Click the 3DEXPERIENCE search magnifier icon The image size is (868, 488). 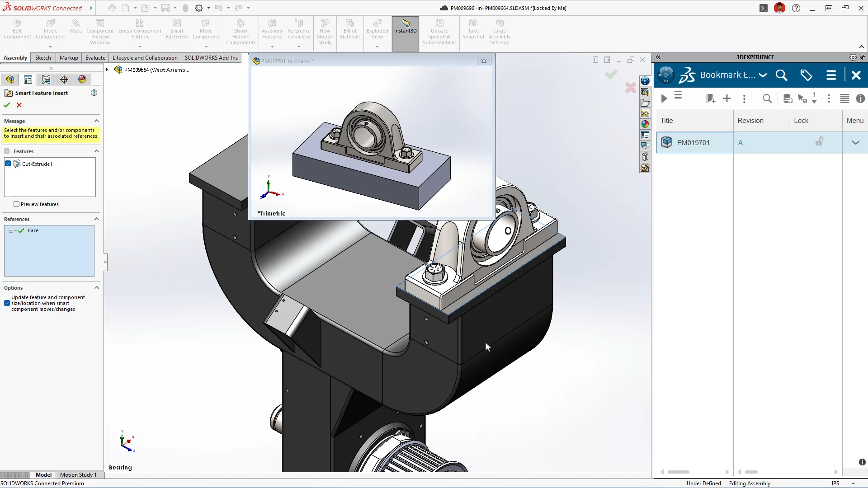click(781, 75)
